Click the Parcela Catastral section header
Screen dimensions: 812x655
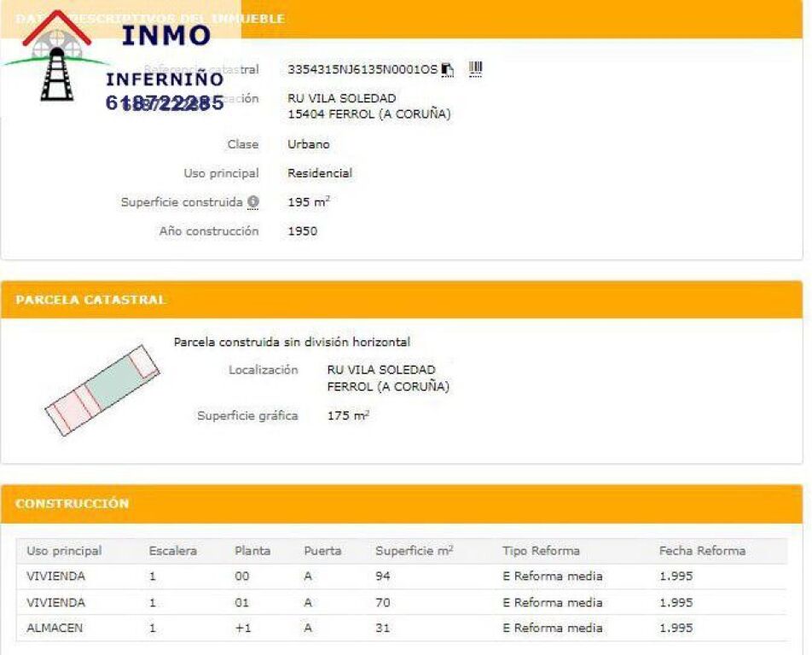click(x=90, y=300)
